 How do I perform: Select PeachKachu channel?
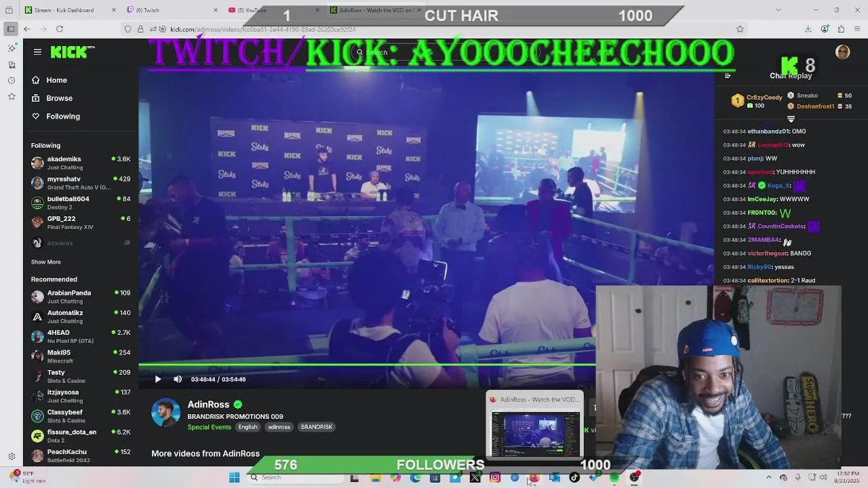click(81, 455)
